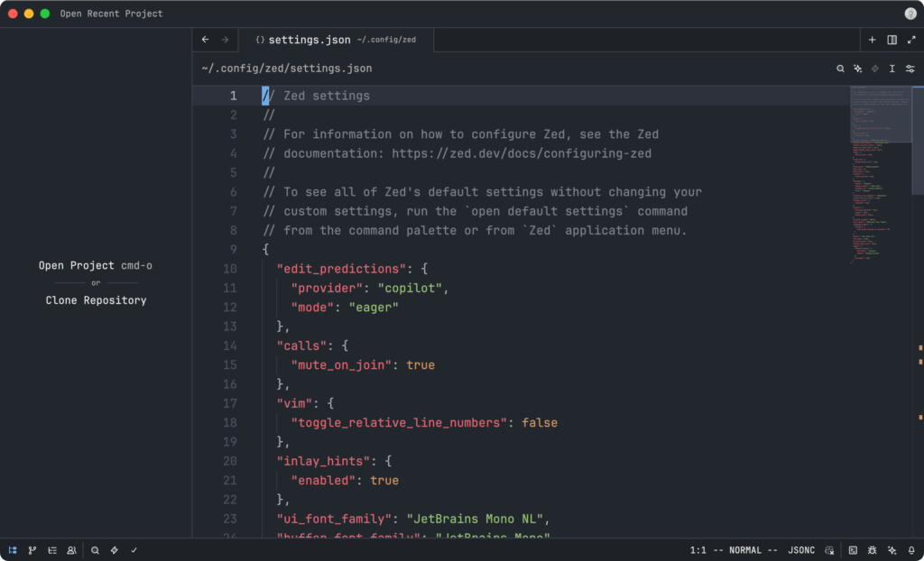Viewport: 924px width, 561px height.
Task: Toggle the Project Panel in status bar
Action: [x=13, y=549]
